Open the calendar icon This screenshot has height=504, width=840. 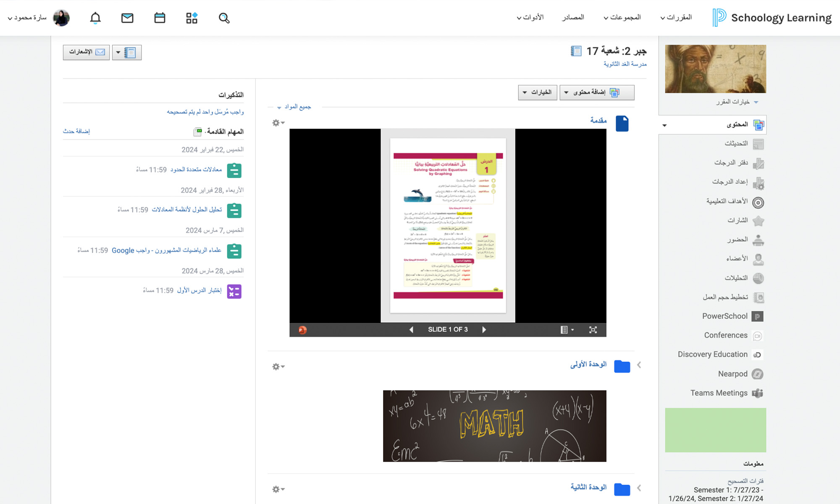[x=159, y=17]
